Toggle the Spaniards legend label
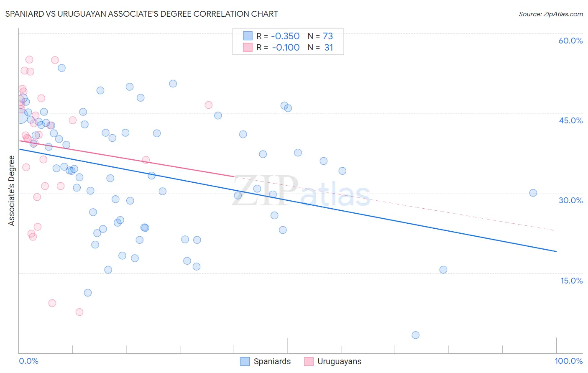The image size is (588, 373). click(272, 361)
